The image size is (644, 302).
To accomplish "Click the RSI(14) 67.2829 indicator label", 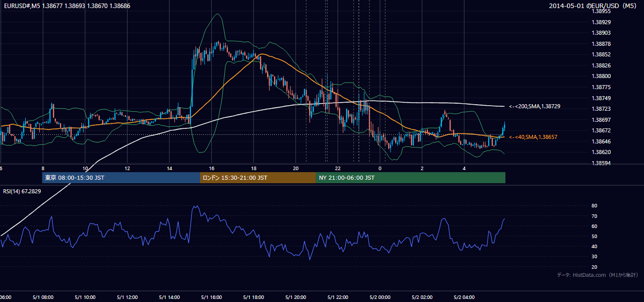I will tap(22, 191).
